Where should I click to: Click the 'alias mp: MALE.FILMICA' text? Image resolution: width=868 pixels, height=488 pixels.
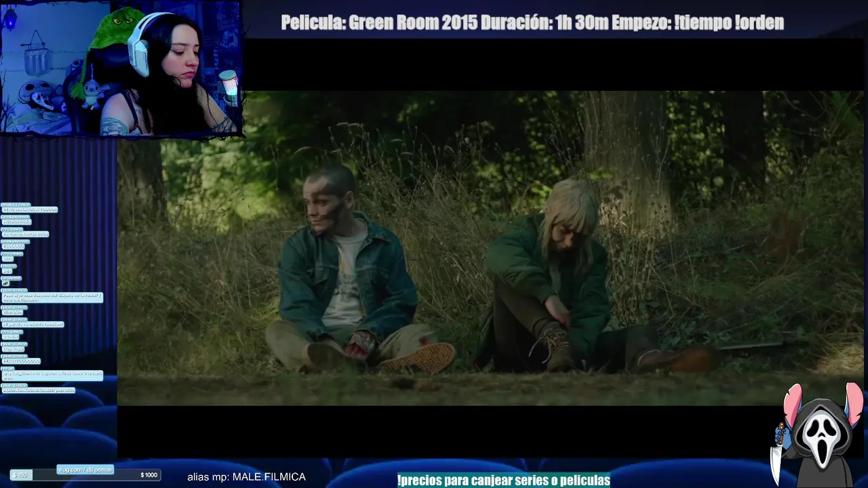[246, 477]
